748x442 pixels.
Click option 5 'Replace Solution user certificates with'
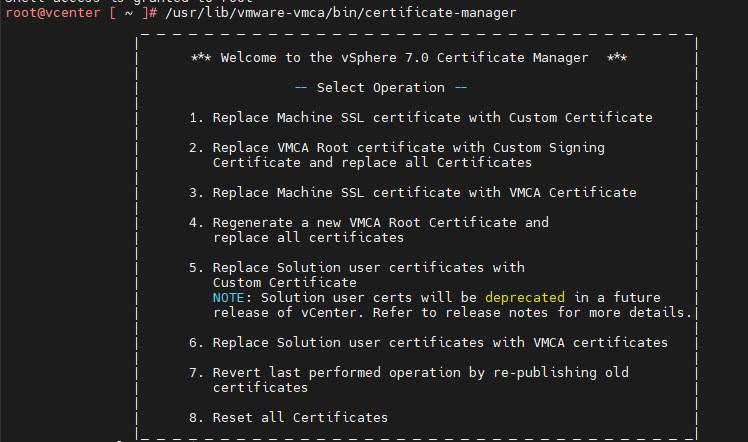[x=357, y=267]
